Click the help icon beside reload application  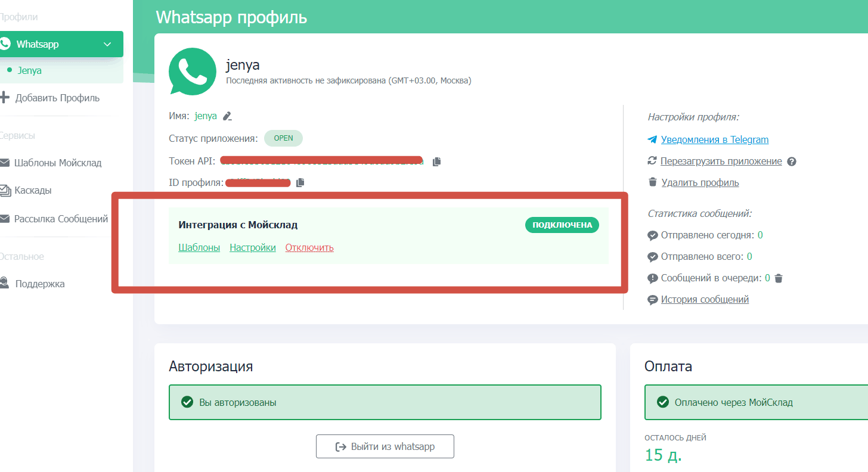(792, 162)
